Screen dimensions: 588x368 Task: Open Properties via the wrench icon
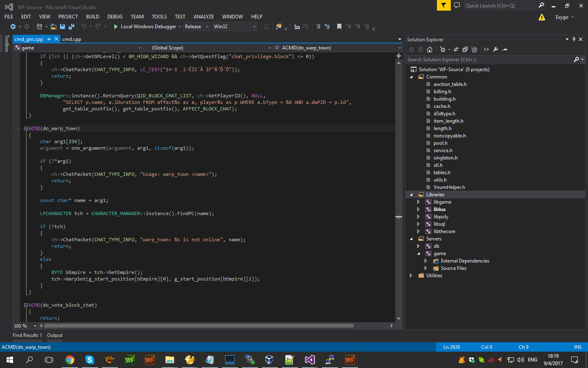pos(495,49)
